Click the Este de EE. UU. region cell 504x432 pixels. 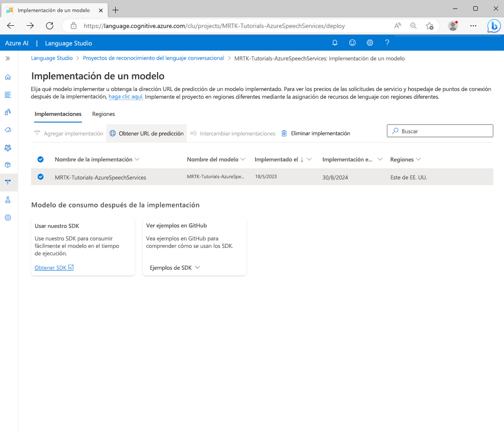(x=409, y=177)
